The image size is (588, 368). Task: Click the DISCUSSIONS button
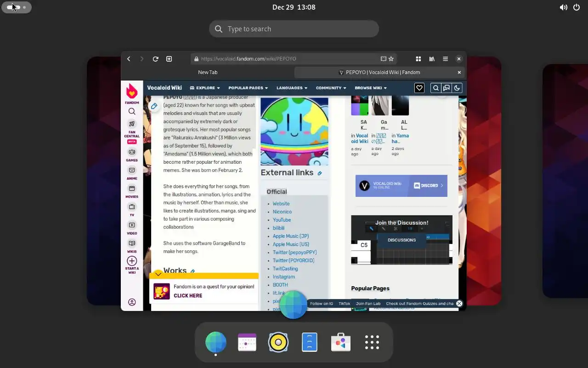tap(401, 240)
